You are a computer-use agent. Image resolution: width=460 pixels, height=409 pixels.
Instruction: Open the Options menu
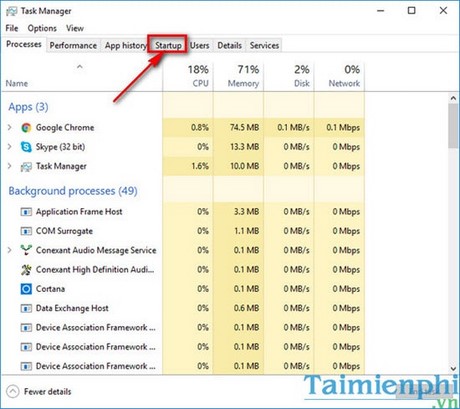[42, 28]
